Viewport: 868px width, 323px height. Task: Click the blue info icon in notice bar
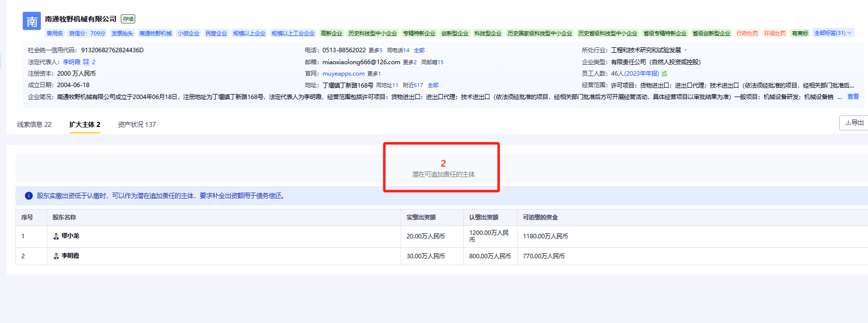coord(29,196)
